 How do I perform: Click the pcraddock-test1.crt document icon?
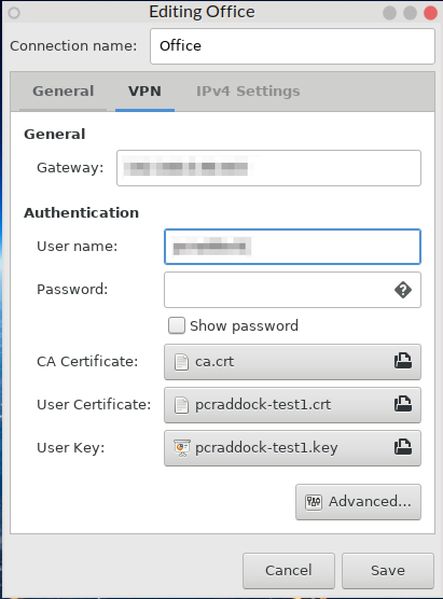(x=182, y=405)
